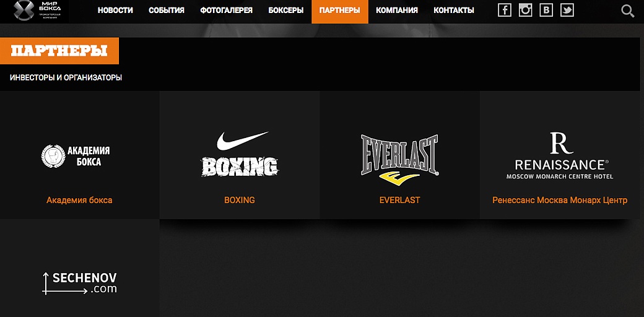
Task: Click the Nike Boxing logo
Action: click(x=240, y=154)
